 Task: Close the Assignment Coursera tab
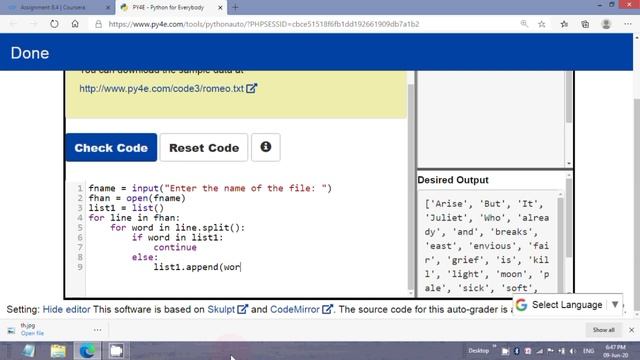108,7
